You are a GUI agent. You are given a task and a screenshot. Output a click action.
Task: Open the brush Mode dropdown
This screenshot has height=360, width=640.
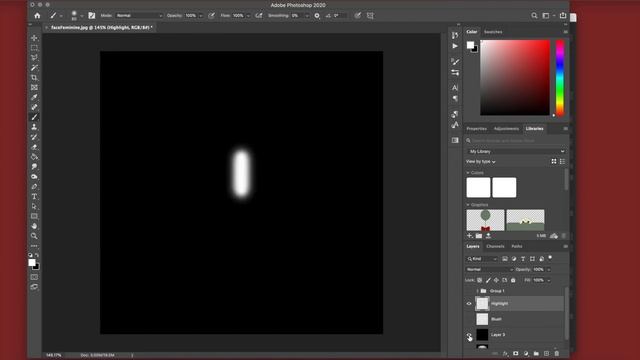click(x=139, y=16)
